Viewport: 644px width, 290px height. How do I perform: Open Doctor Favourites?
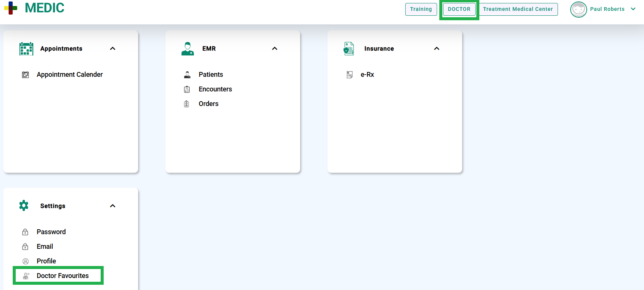tap(62, 276)
